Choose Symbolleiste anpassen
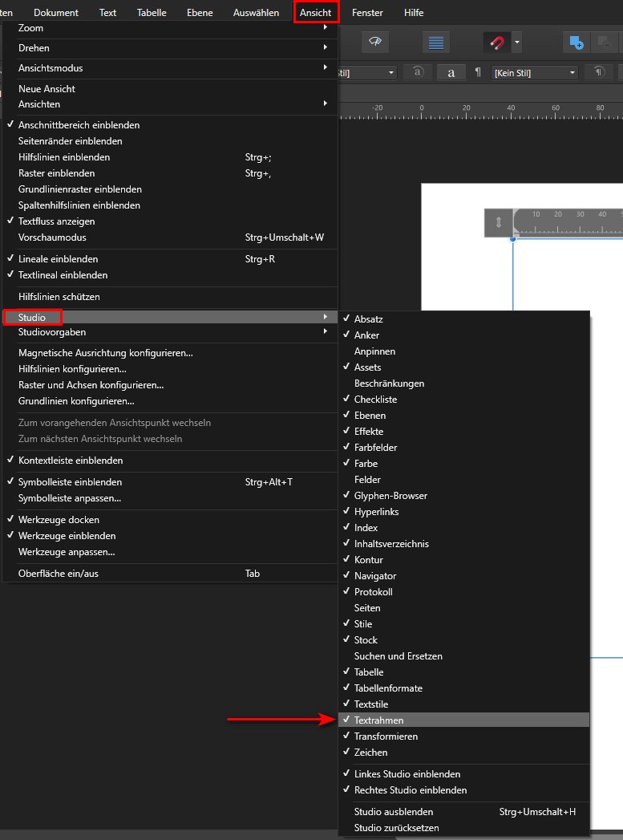The image size is (623, 840). pyautogui.click(x=170, y=498)
